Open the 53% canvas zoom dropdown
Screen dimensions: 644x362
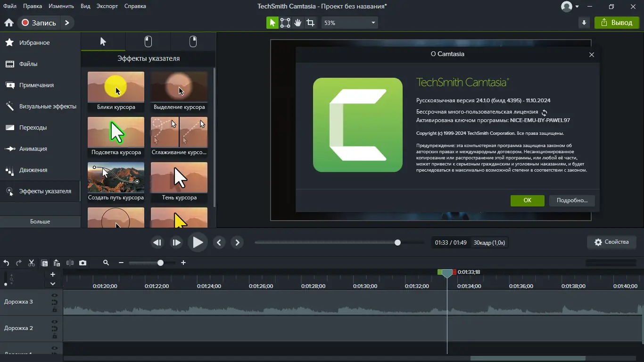coord(349,23)
